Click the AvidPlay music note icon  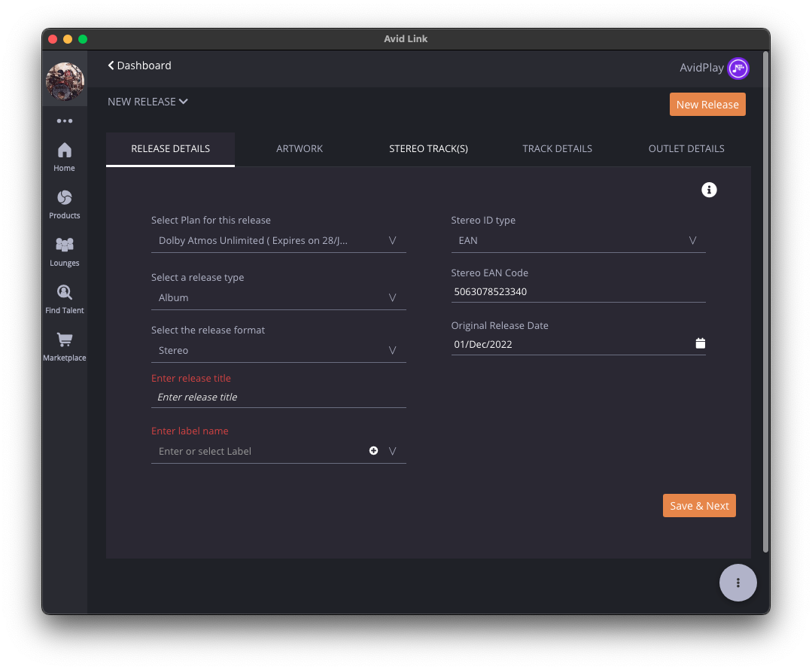click(738, 68)
